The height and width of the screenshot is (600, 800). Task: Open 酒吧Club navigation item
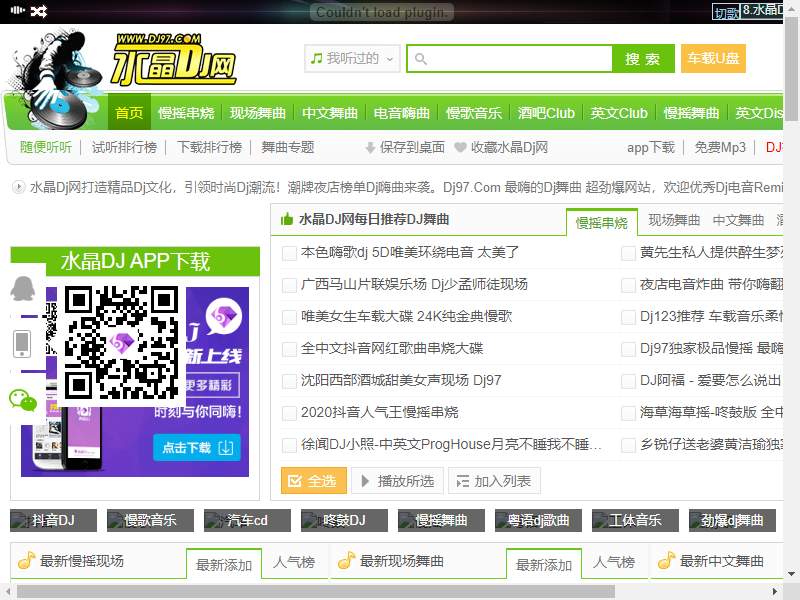(x=546, y=113)
